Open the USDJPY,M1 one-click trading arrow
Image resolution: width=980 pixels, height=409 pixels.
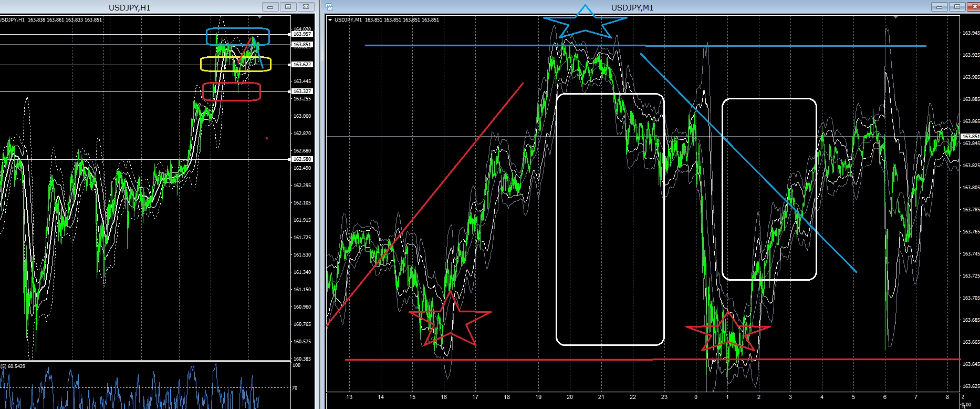click(330, 20)
